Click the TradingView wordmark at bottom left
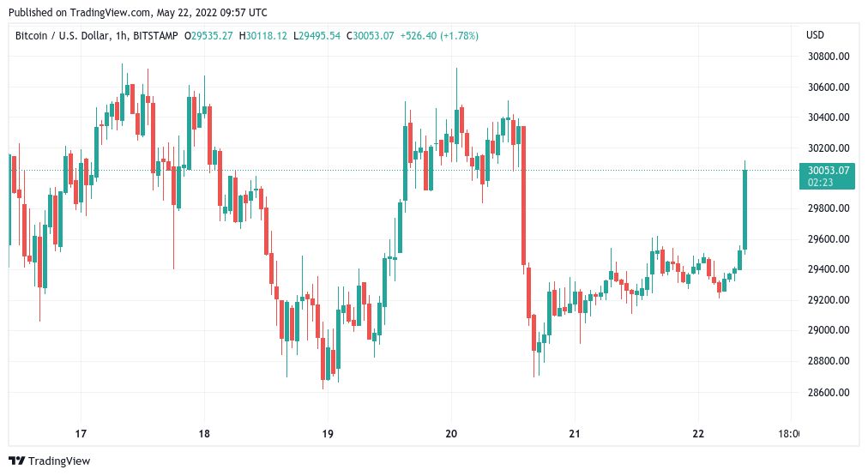The width and height of the screenshot is (868, 476). 58,461
